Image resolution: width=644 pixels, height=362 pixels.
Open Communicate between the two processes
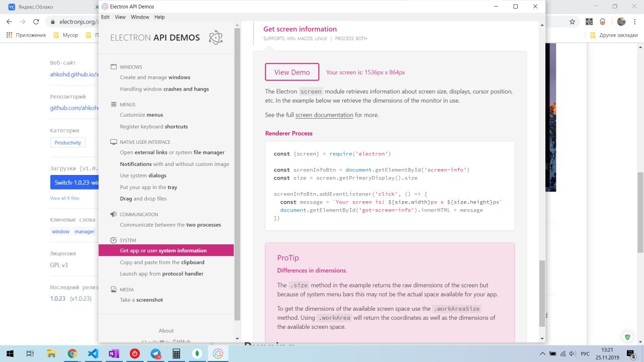(x=170, y=225)
